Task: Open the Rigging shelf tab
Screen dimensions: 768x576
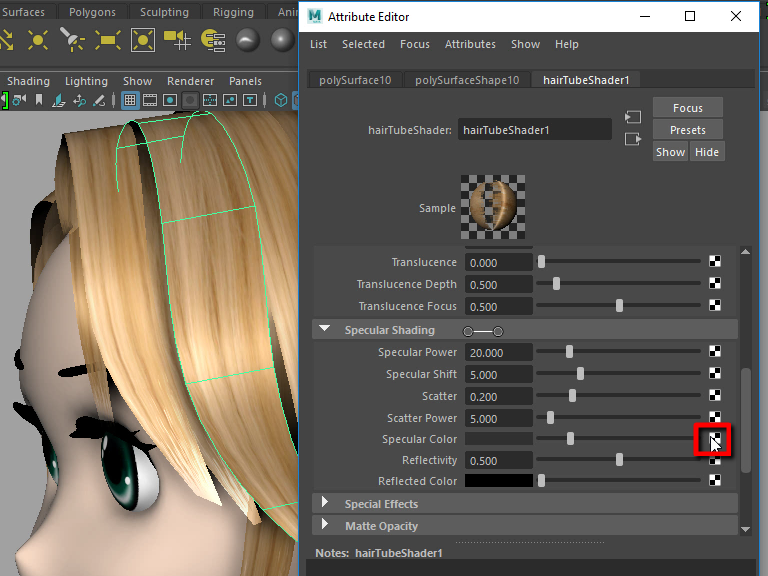Action: [x=233, y=12]
